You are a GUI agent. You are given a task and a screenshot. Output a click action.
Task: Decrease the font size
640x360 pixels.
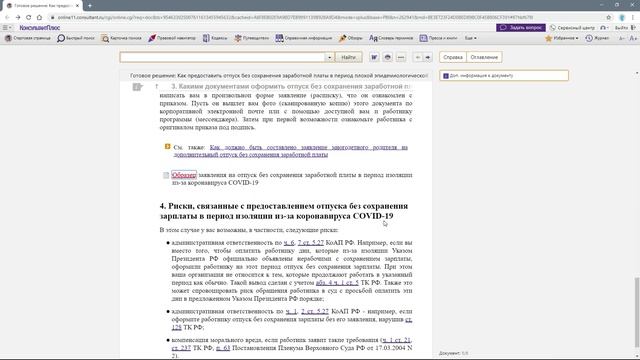point(622,38)
